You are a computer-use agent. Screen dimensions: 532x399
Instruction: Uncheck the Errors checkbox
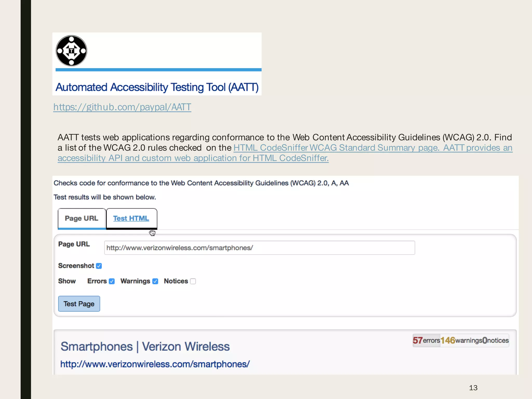(112, 281)
